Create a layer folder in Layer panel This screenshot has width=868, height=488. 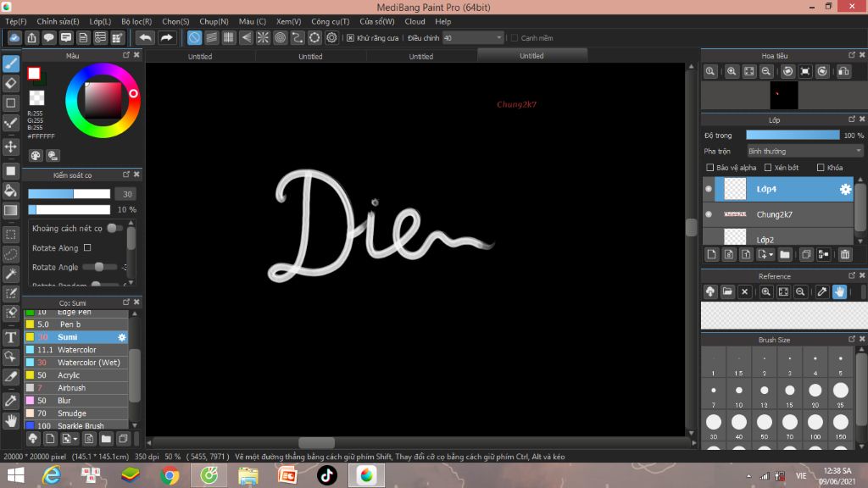[785, 254]
